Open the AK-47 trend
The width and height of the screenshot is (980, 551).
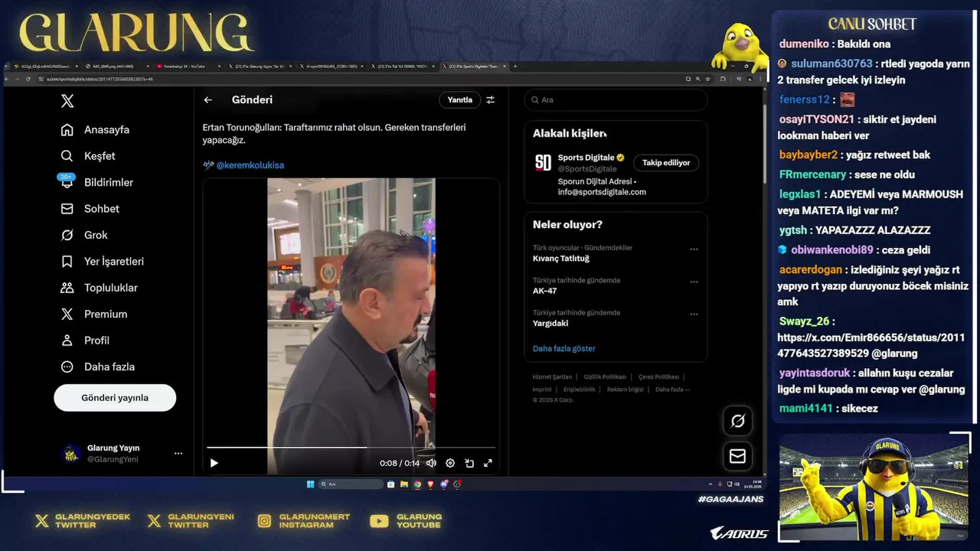point(544,291)
